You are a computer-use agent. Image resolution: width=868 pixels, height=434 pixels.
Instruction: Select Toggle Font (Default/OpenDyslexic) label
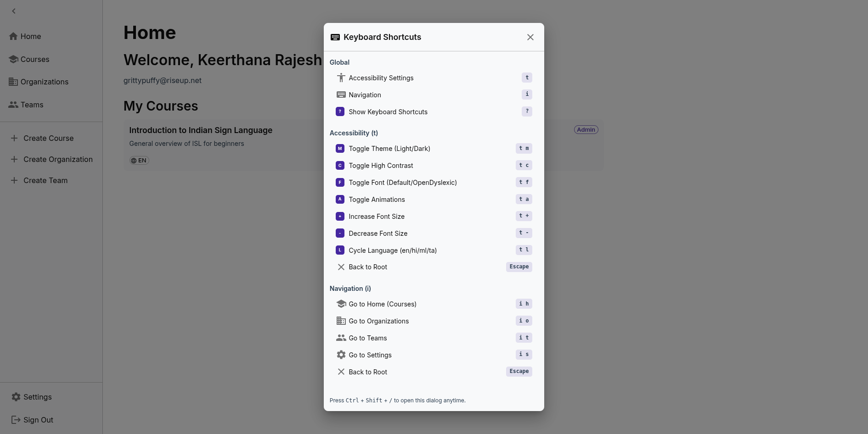(403, 183)
